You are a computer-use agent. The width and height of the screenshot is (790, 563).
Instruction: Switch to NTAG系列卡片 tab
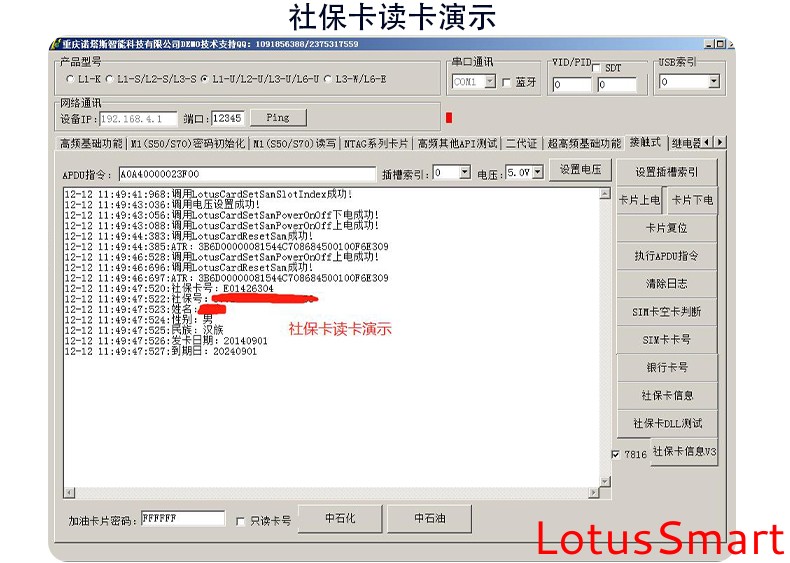tap(376, 144)
